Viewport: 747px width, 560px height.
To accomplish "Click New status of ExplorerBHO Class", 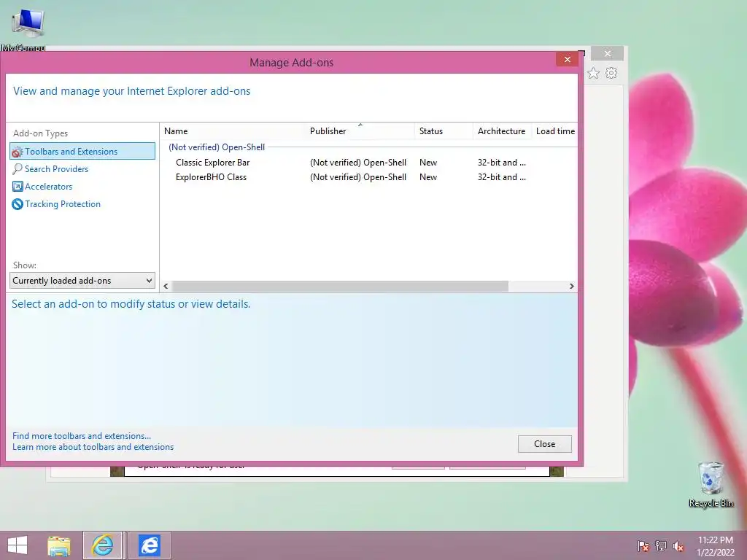I will tap(427, 177).
